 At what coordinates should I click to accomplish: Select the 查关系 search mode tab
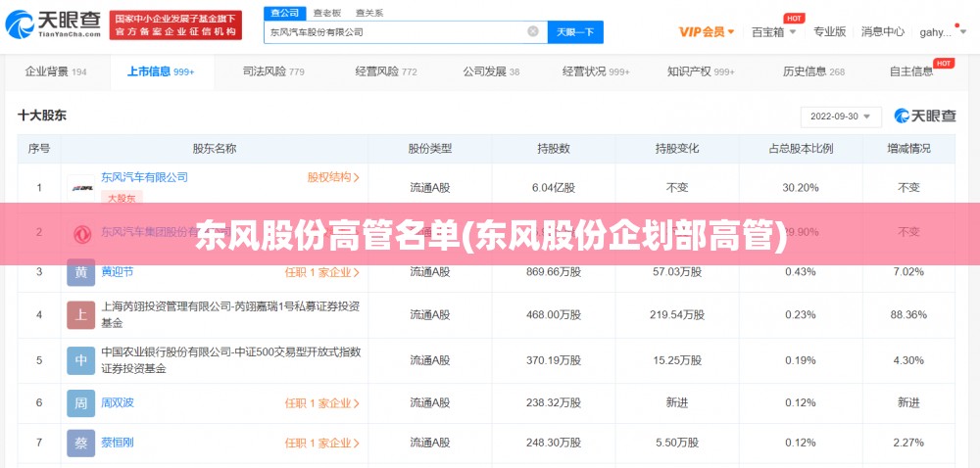pyautogui.click(x=369, y=13)
